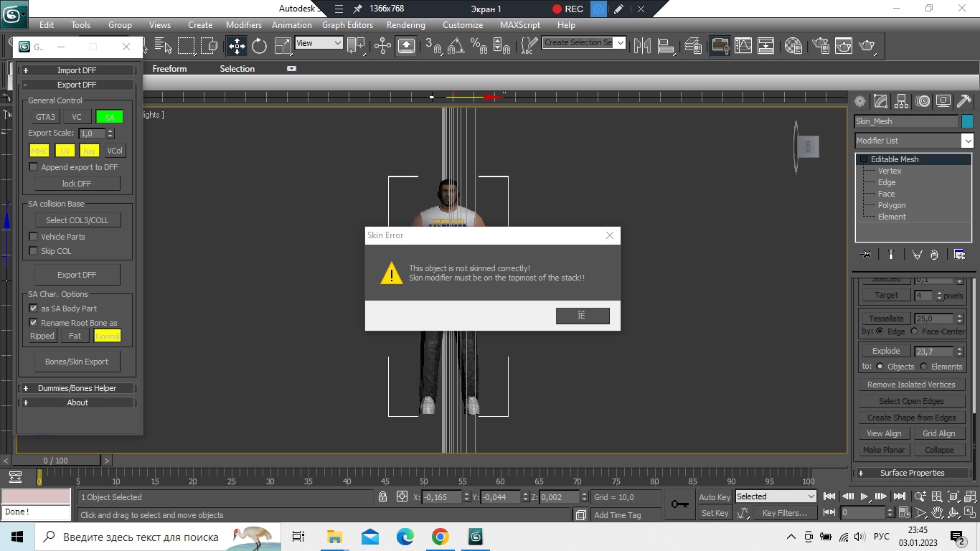Enable the Vehicle Parts checkbox
The width and height of the screenshot is (980, 551).
click(x=33, y=237)
